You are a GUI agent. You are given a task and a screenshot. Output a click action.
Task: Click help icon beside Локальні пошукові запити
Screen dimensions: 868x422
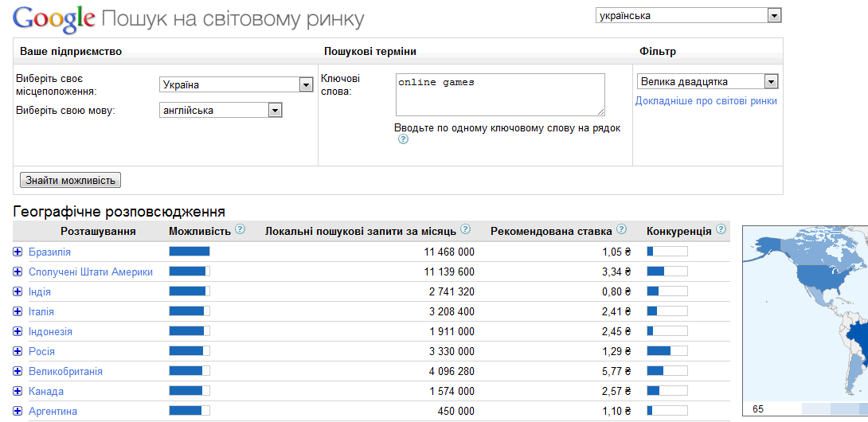click(x=466, y=230)
